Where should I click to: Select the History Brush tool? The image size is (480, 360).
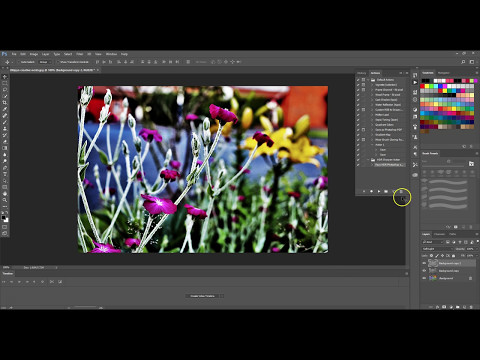click(5, 135)
